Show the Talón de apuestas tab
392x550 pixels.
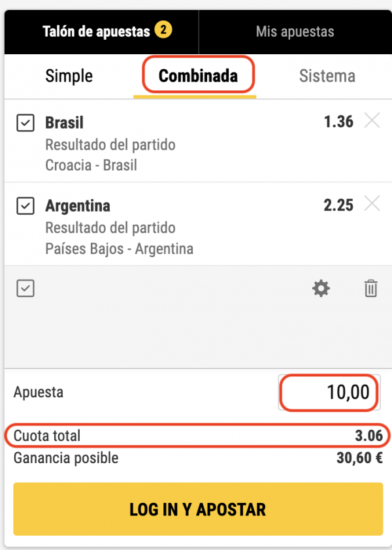pyautogui.click(x=97, y=31)
